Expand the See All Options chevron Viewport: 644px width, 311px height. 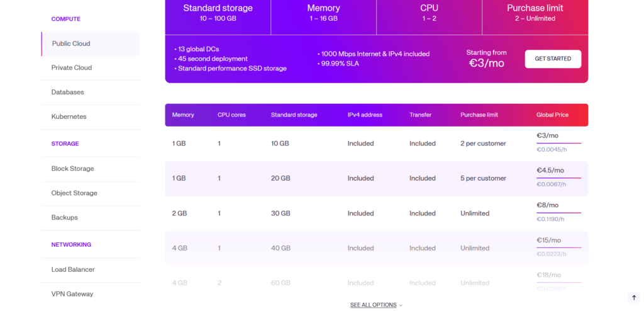pyautogui.click(x=401, y=305)
